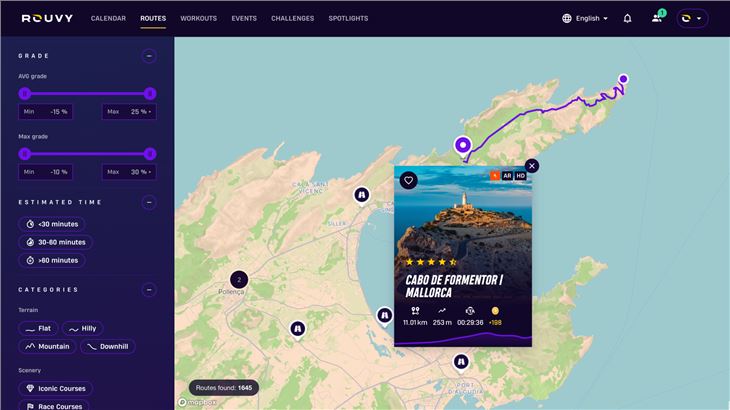
Task: Select the route start marker on map
Action: [x=463, y=145]
